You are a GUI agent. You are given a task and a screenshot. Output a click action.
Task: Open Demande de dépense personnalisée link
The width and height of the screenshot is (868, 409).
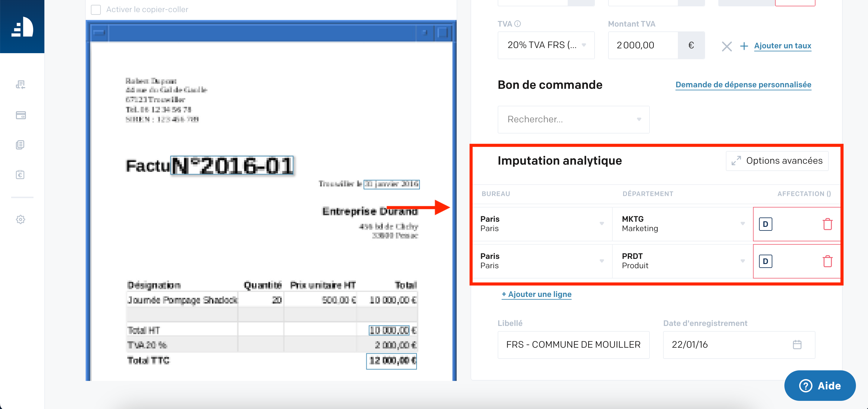tap(743, 85)
